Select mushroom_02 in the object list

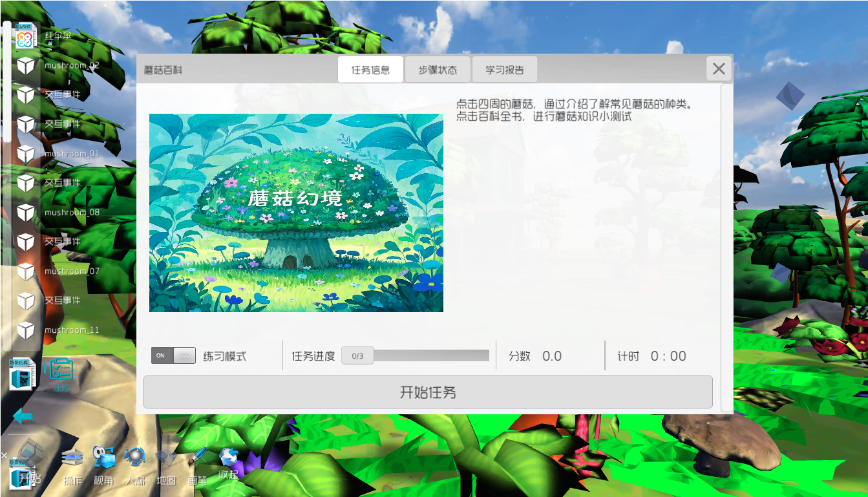click(71, 66)
